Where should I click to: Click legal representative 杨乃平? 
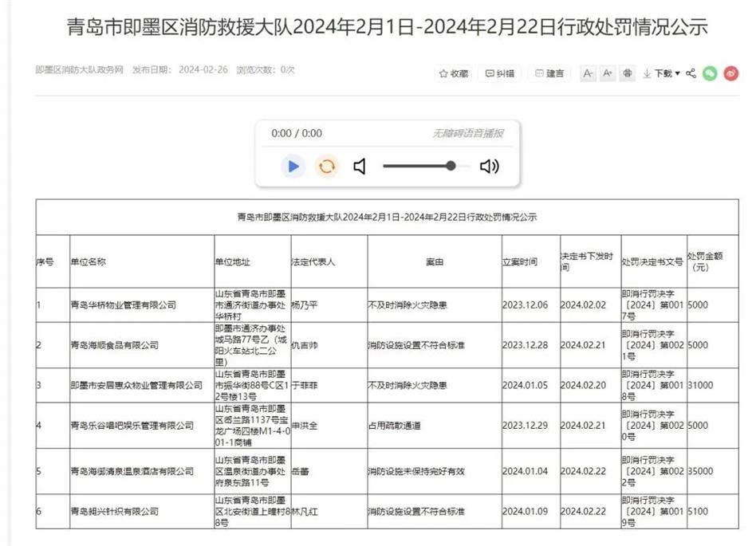click(304, 305)
